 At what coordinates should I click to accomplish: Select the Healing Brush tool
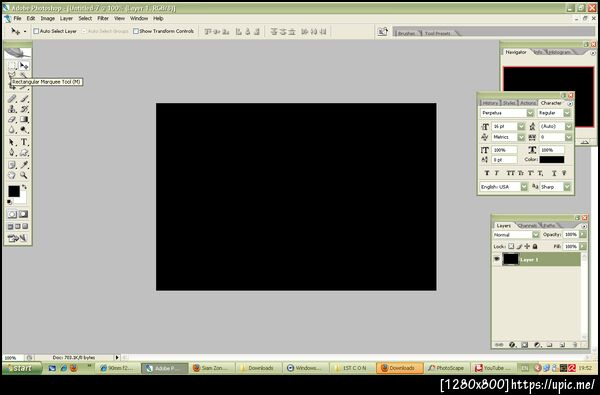[12, 99]
